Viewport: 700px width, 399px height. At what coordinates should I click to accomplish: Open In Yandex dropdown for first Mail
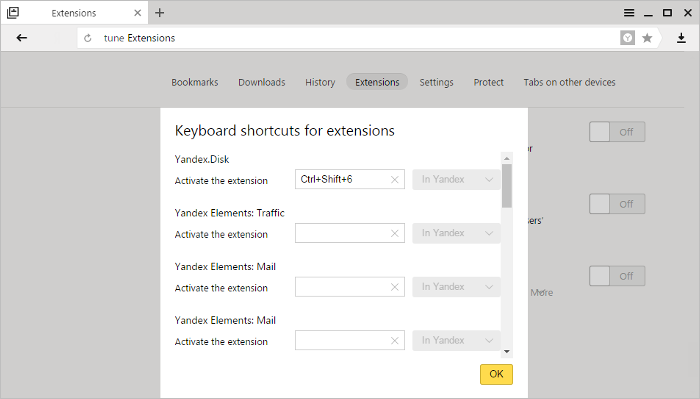456,287
